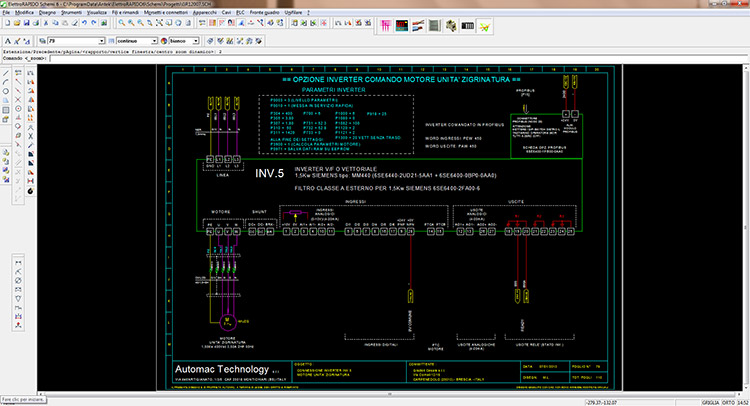Open the File menu
This screenshot has height=406, width=750.
[x=6, y=12]
